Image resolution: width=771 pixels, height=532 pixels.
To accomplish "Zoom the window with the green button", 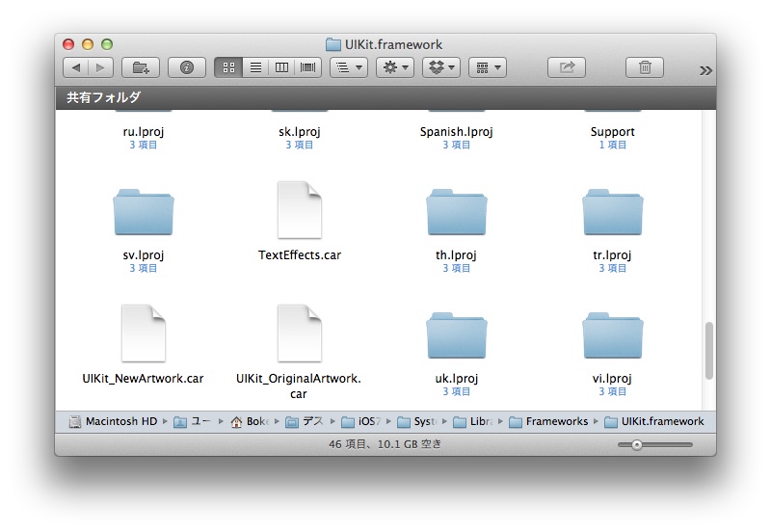I will pos(107,44).
